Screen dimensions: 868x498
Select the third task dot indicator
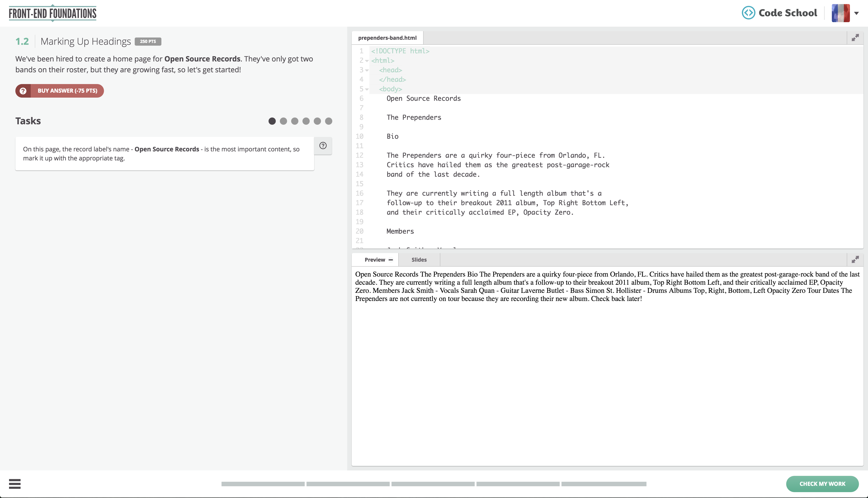click(295, 121)
